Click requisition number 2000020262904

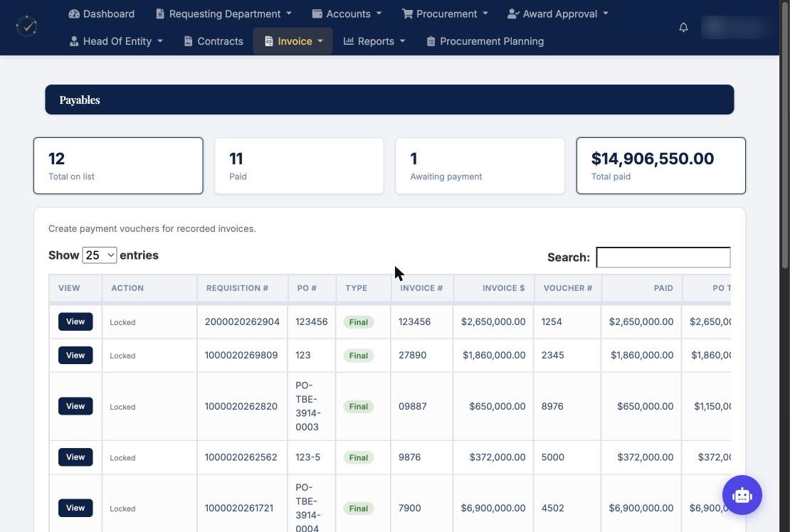(x=242, y=321)
